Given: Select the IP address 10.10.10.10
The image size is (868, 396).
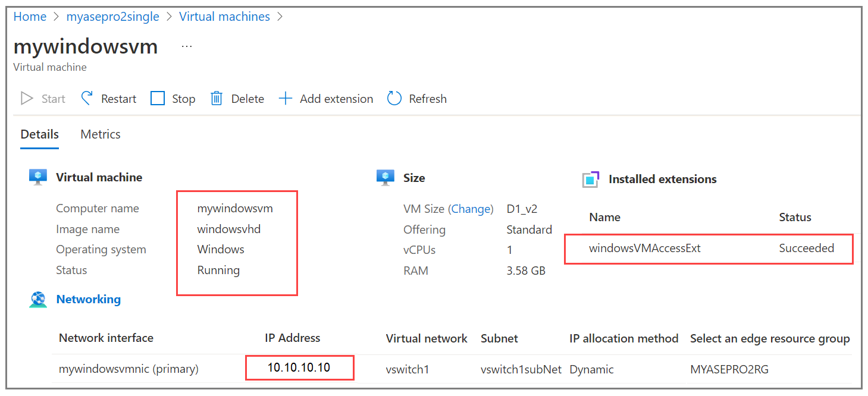Looking at the screenshot, I should click(299, 368).
